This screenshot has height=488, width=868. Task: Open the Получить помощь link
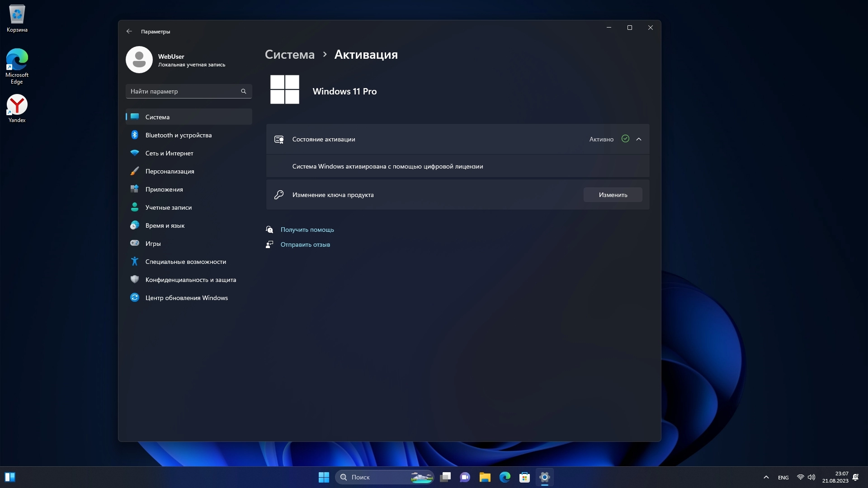click(307, 230)
